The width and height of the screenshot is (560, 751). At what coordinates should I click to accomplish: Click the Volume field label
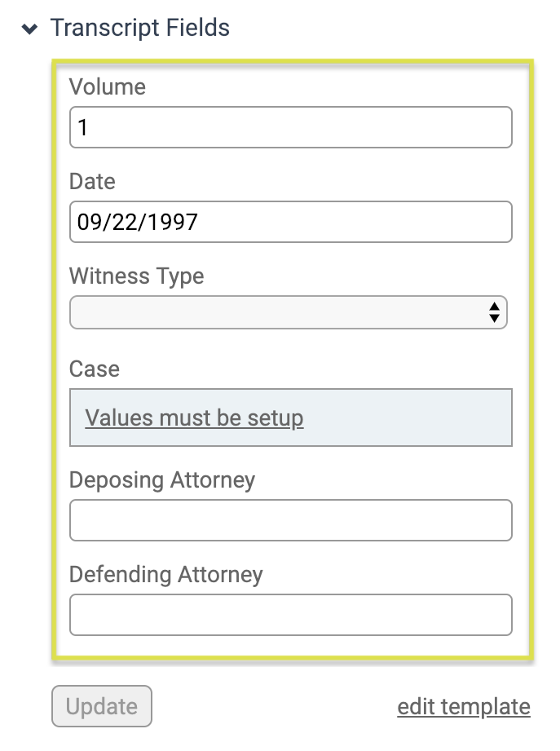[x=108, y=86]
